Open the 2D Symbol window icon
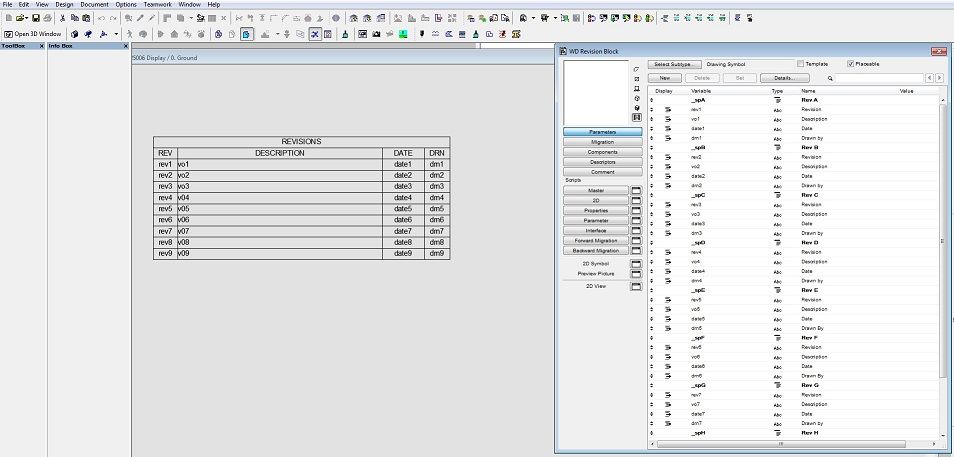Screen dimensions: 954x457 coord(636,264)
